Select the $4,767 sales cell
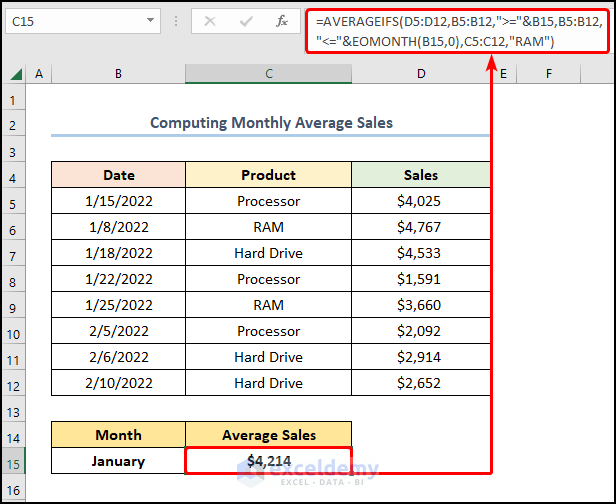Viewport: 616px width, 504px height. [x=421, y=227]
